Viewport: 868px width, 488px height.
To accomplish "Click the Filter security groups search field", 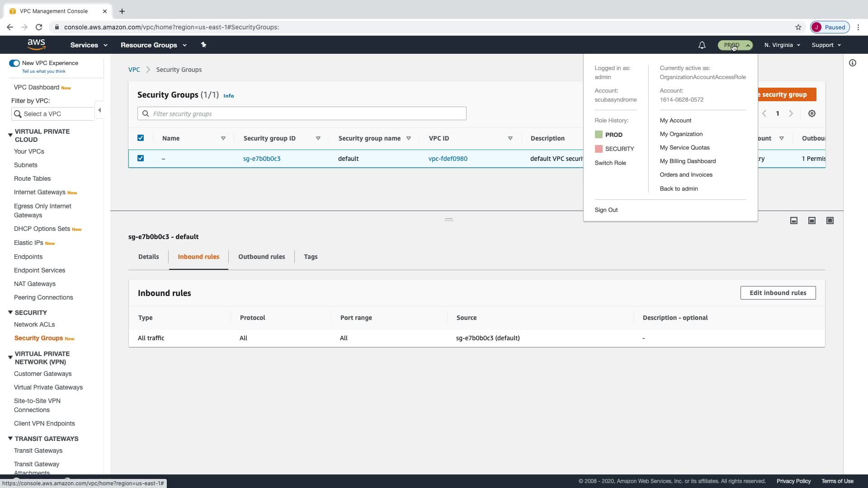I will pos(302,114).
